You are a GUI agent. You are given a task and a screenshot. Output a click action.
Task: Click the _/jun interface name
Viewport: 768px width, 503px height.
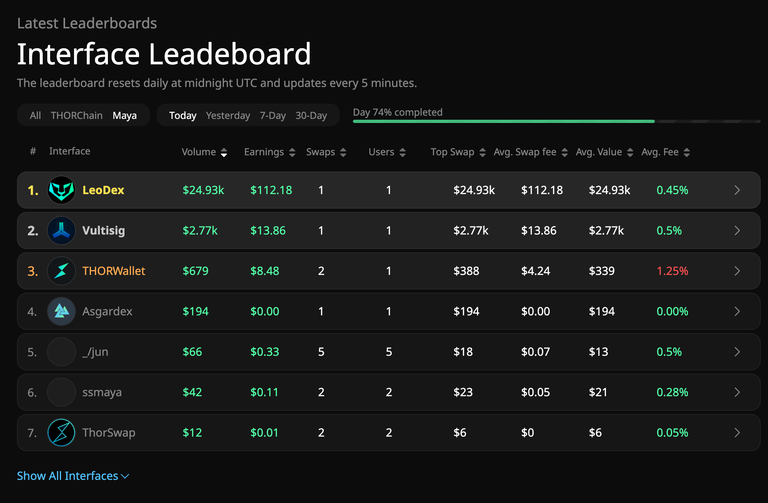tap(96, 352)
